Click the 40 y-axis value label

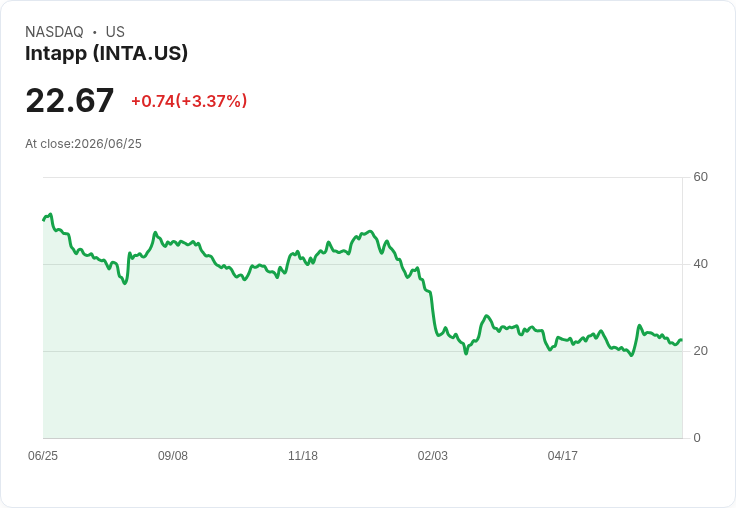(700, 264)
